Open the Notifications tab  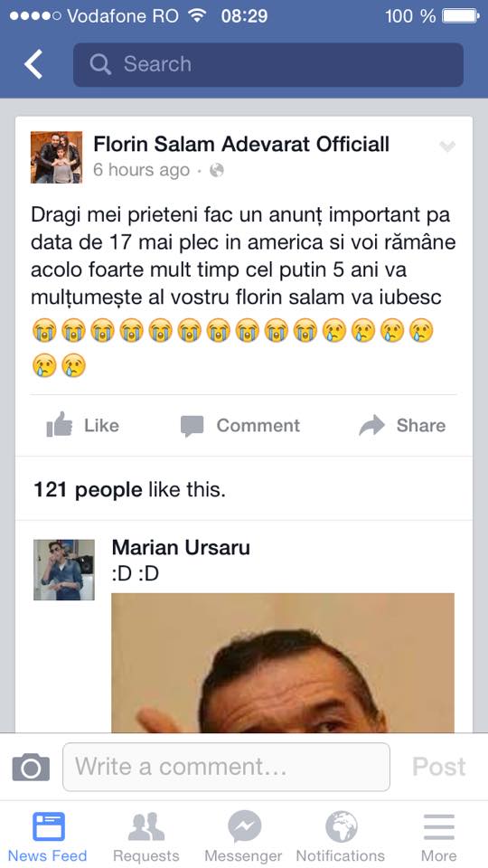click(x=341, y=836)
